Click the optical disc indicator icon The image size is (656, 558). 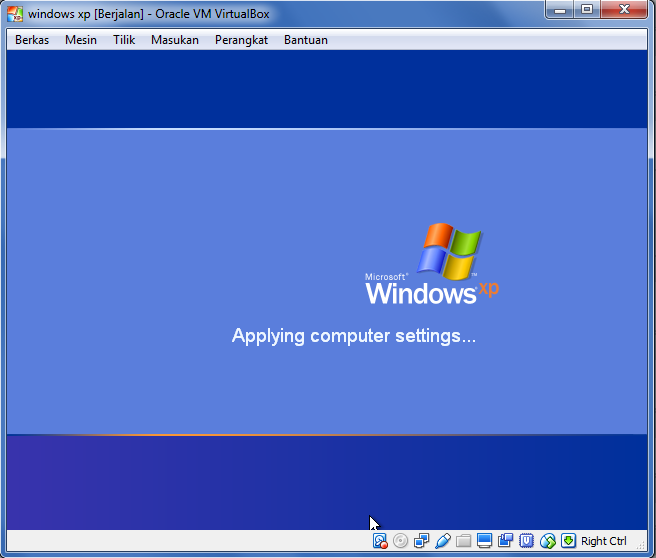pyautogui.click(x=401, y=541)
